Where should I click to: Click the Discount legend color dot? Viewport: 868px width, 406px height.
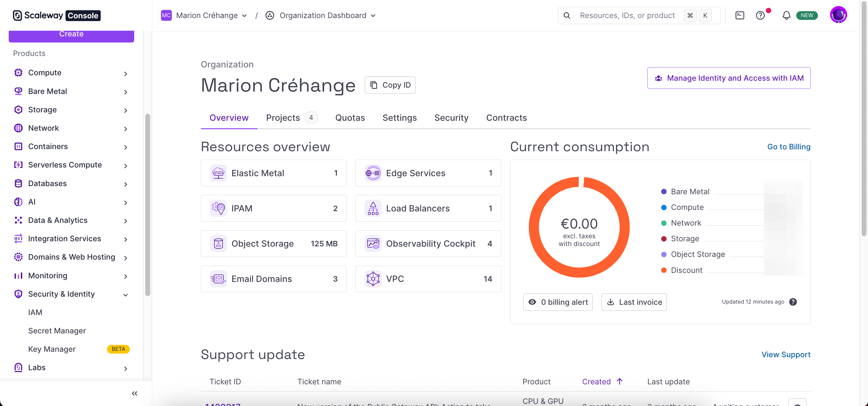pyautogui.click(x=664, y=270)
